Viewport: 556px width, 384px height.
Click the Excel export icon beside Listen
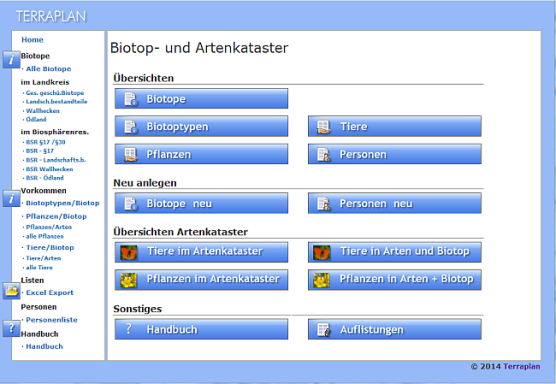12,291
